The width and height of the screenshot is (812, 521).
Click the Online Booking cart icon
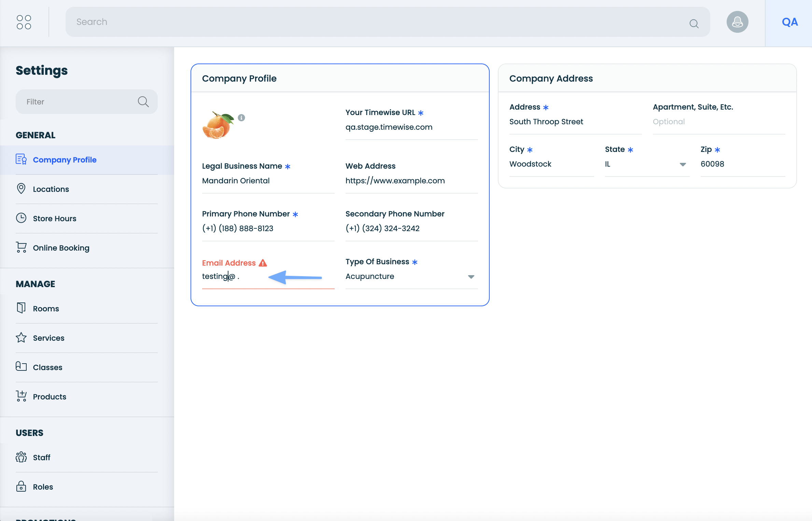click(x=21, y=248)
